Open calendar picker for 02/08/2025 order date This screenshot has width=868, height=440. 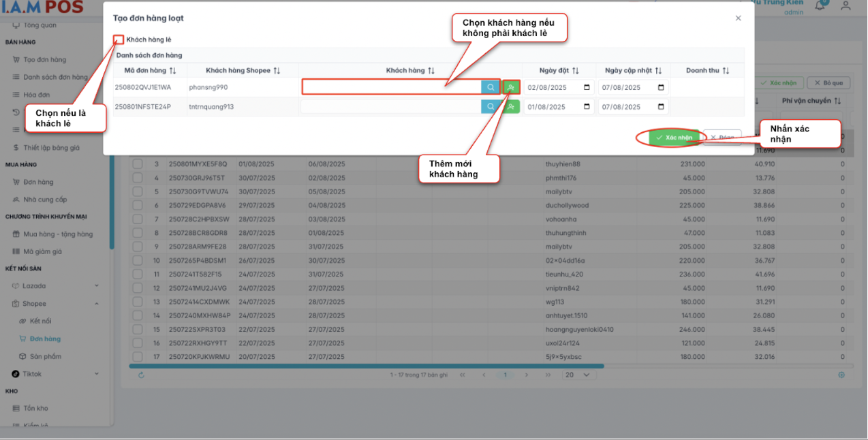click(x=587, y=88)
